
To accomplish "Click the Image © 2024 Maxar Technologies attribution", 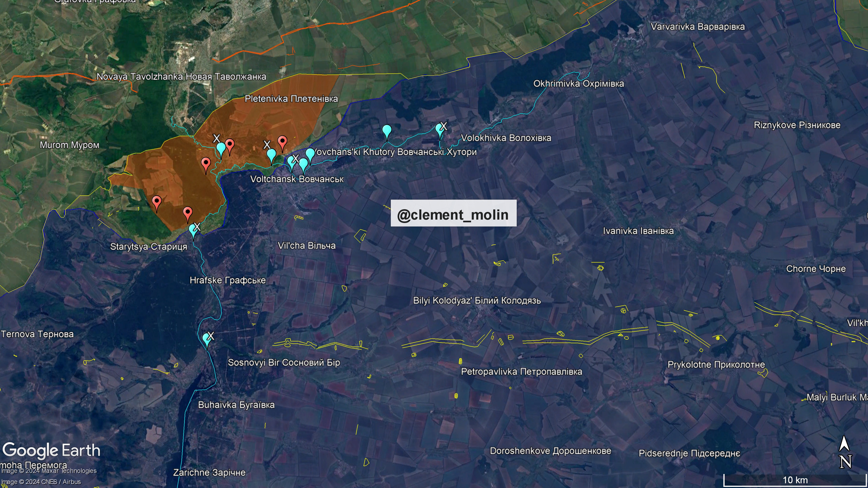I will pos(49,471).
